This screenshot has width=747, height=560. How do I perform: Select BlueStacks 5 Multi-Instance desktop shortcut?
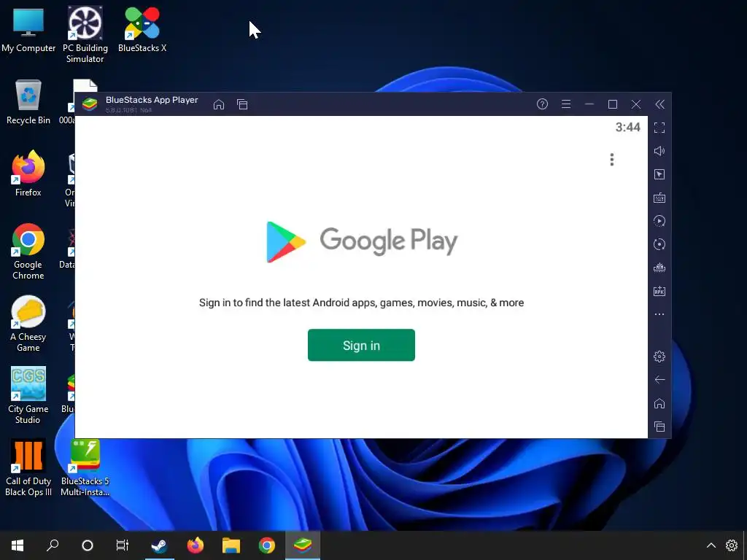pos(85,467)
